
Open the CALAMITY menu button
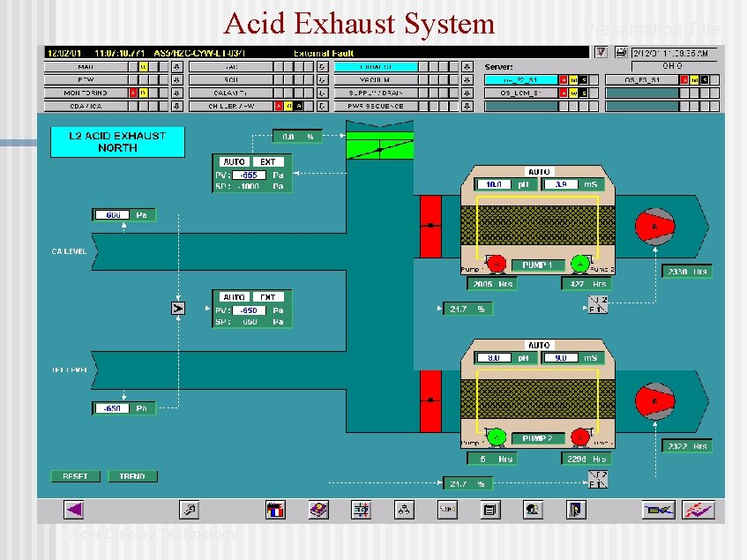(231, 93)
